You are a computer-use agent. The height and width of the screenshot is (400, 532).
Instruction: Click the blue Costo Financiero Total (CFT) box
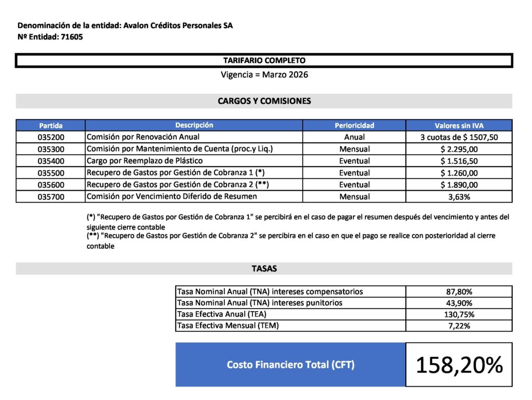pos(290,365)
